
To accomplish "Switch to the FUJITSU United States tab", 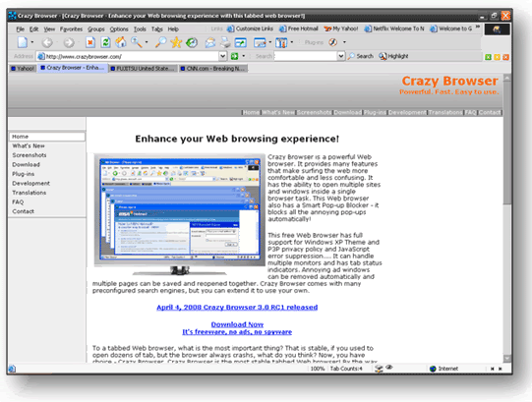I will point(143,69).
